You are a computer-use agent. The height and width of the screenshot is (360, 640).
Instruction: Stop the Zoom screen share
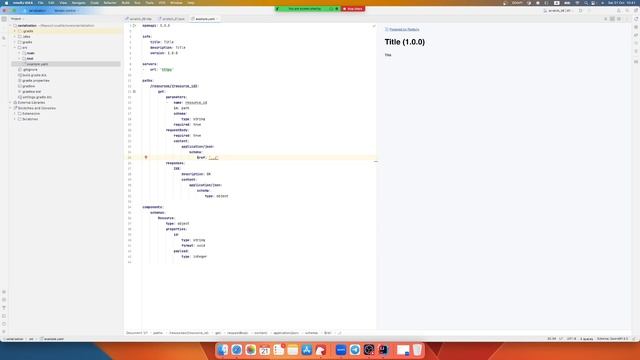click(353, 9)
